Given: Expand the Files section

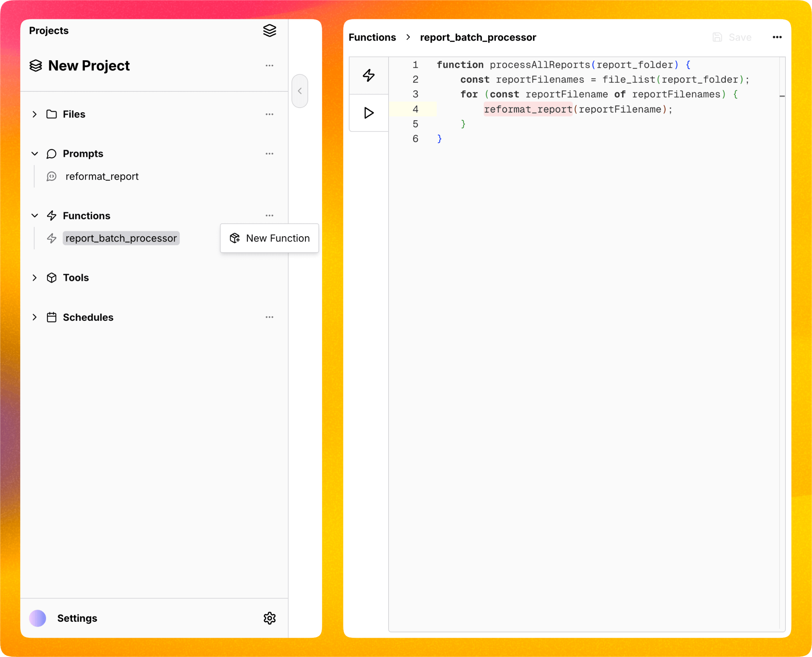Looking at the screenshot, I should 34,114.
